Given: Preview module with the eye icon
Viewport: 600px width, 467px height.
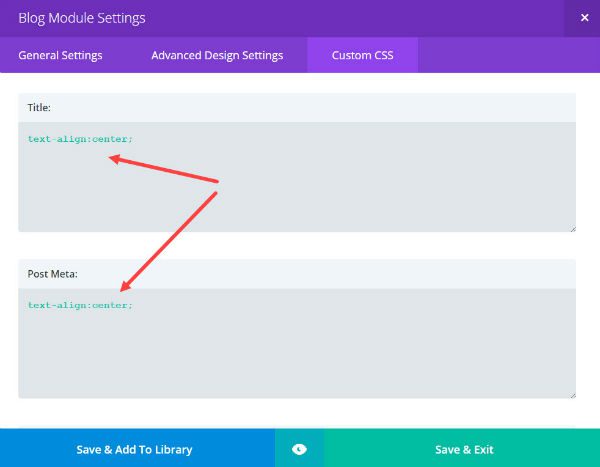Looking at the screenshot, I should [299, 449].
